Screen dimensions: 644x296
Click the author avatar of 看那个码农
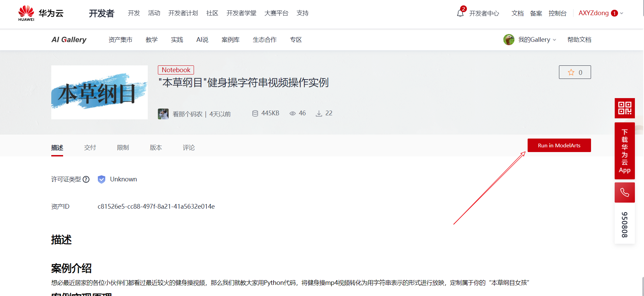pos(163,114)
